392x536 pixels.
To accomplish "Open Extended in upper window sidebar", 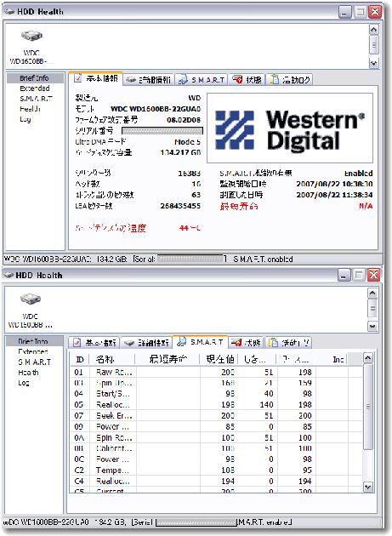I will (35, 88).
